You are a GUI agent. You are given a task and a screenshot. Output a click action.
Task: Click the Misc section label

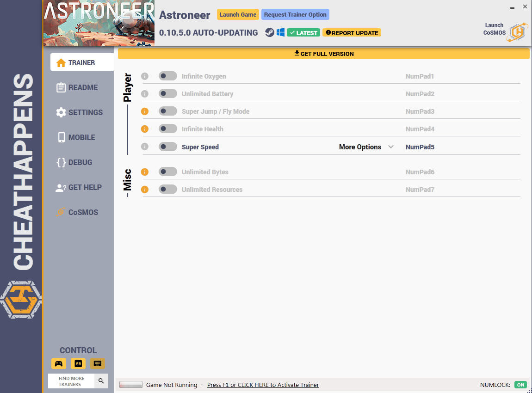127,180
